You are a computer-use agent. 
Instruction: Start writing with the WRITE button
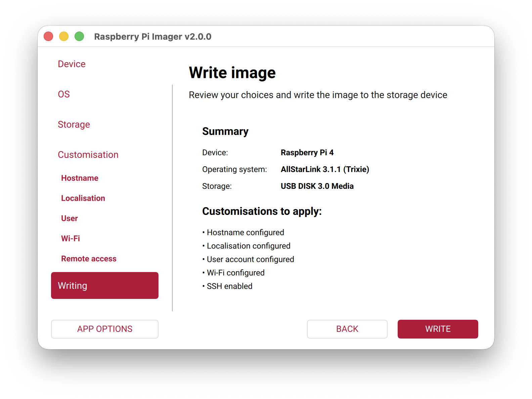pos(438,329)
